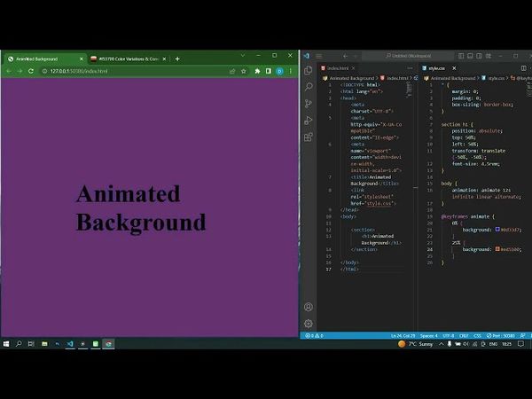This screenshot has width=532, height=399.
Task: Bookmark this page with the star icon
Action: point(243,71)
